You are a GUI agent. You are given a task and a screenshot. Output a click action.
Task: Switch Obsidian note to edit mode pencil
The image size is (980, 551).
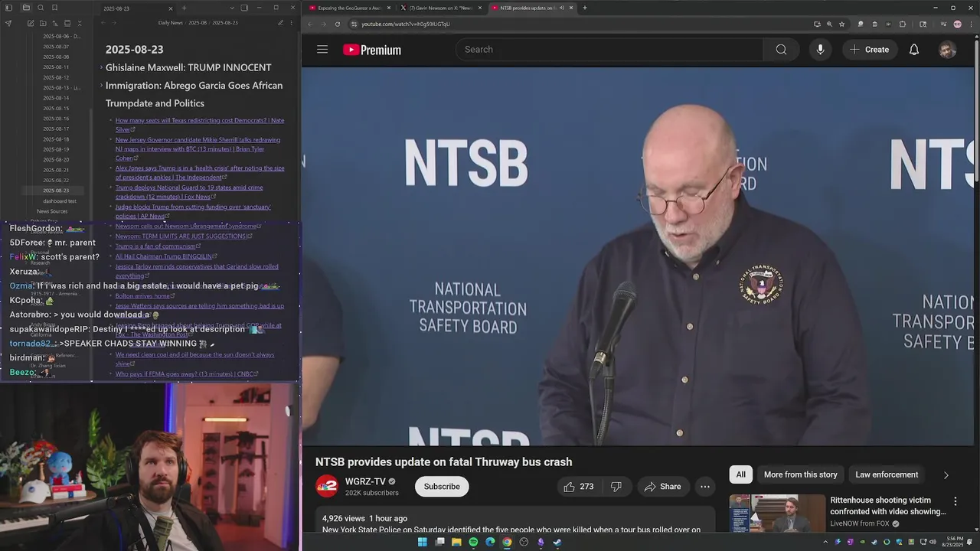click(280, 23)
